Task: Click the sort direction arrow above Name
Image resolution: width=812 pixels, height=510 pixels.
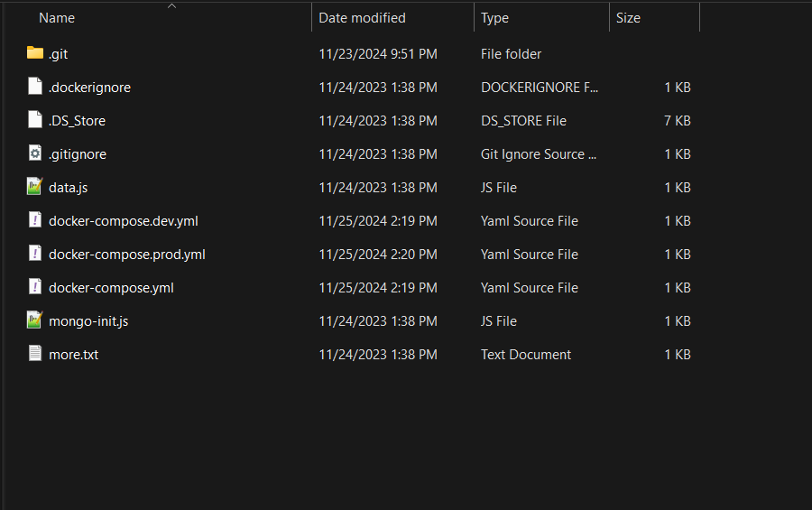Action: 171,5
